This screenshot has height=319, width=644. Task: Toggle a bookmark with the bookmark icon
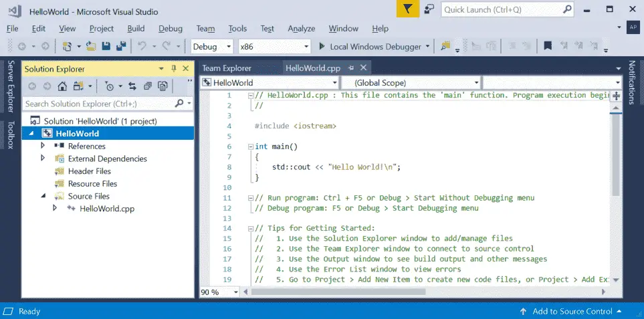click(x=548, y=46)
